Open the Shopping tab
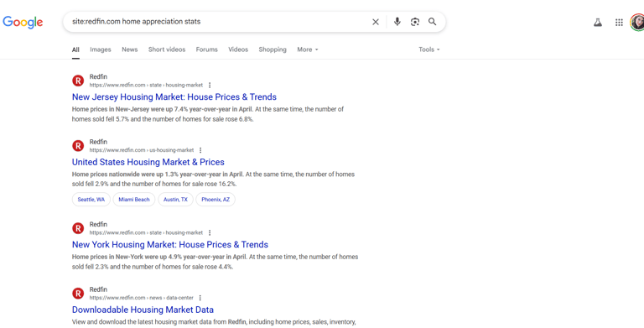Image resolution: width=644 pixels, height=328 pixels. [273, 49]
